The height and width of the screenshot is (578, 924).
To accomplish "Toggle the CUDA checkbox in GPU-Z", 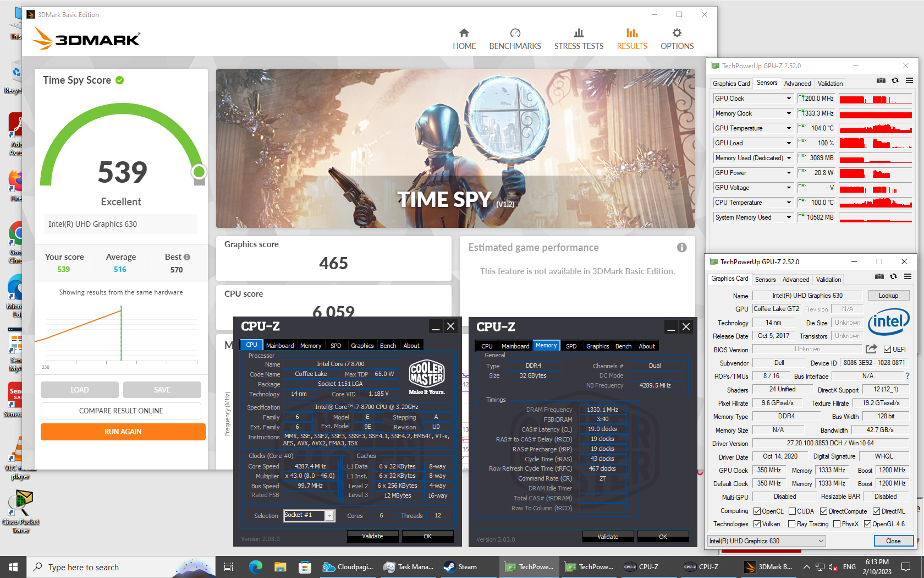I will coord(792,511).
